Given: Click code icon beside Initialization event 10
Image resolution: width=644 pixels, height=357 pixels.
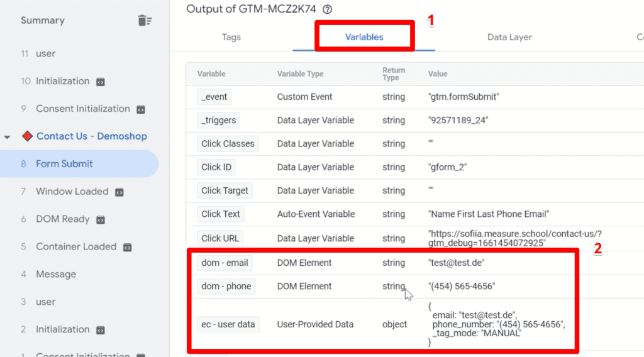Looking at the screenshot, I should click(x=100, y=82).
